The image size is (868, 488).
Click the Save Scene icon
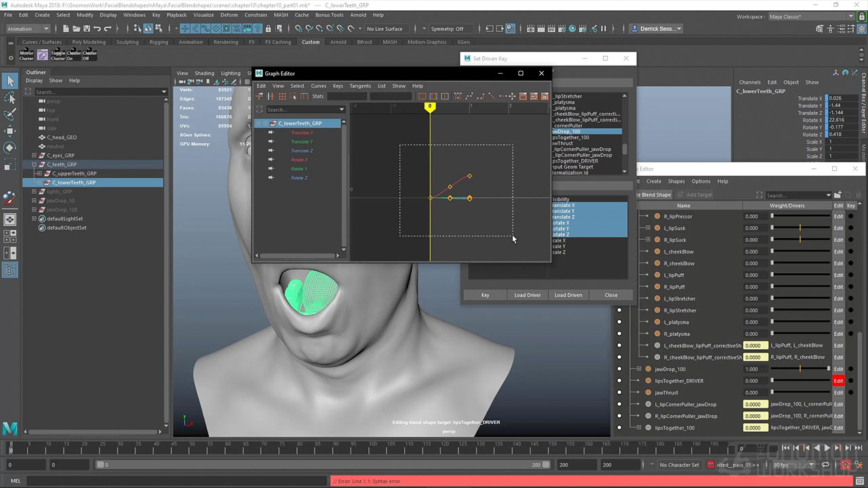85,28
